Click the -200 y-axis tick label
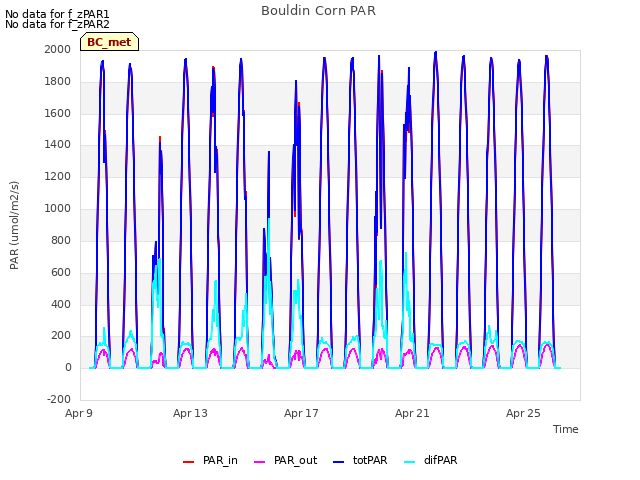 (59, 399)
